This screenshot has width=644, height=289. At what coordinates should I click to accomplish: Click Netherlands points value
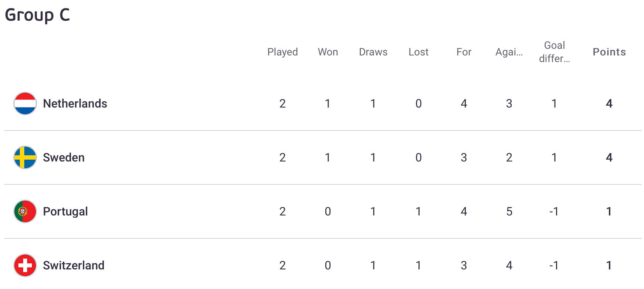[609, 103]
